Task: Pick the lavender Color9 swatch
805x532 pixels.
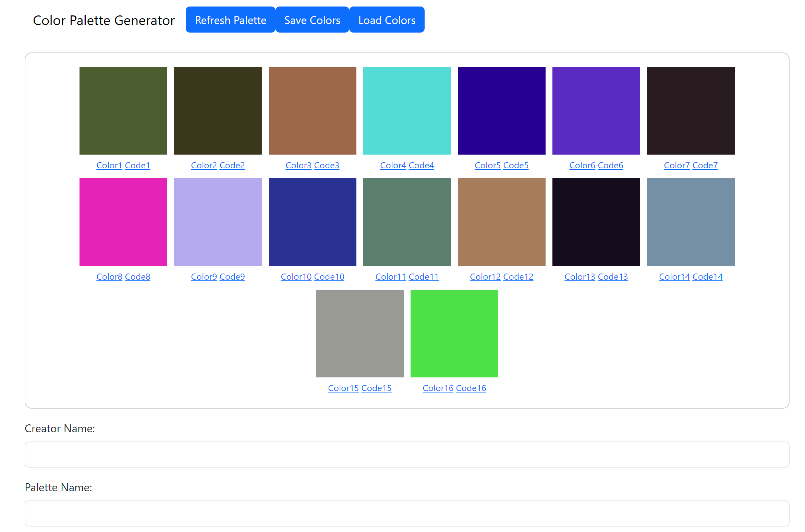Action: pyautogui.click(x=218, y=222)
